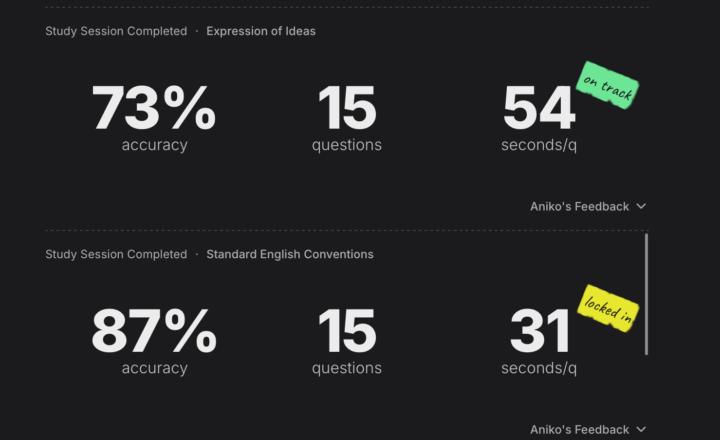Click the 15 questions count for Expression of Ideas

point(347,108)
